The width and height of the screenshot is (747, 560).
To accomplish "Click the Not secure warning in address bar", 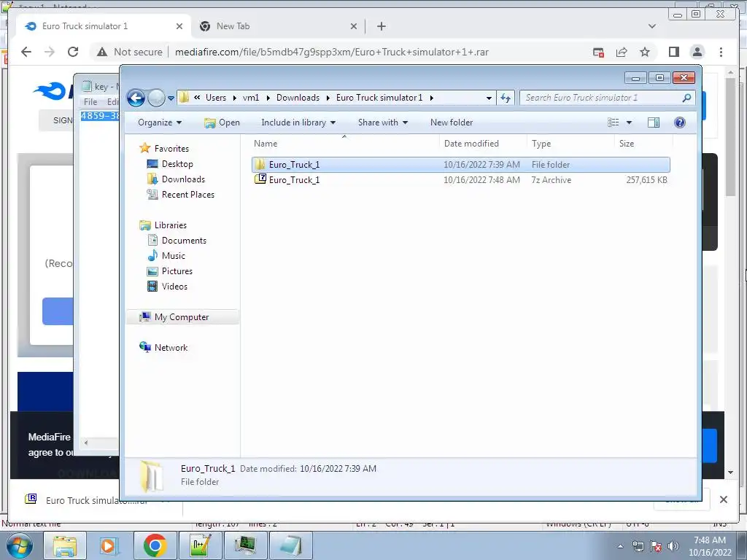I will pos(129,52).
